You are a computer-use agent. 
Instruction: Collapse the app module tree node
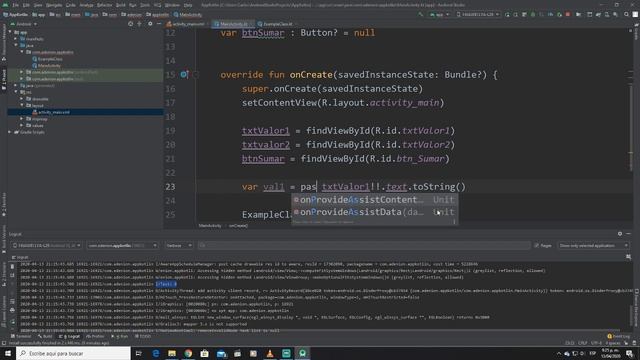tap(10, 32)
